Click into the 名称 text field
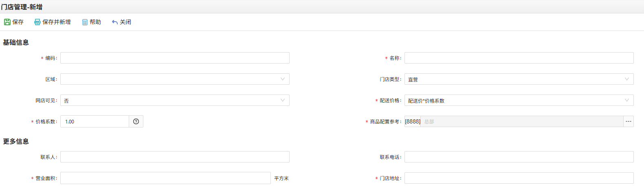 tap(519, 58)
